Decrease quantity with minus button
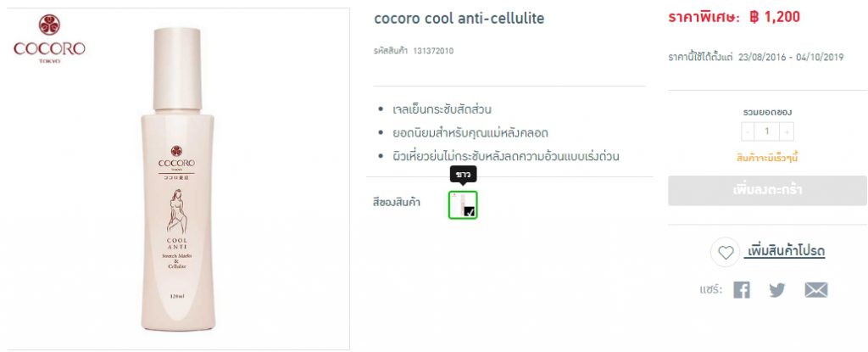This screenshot has width=868, height=352. point(747,131)
